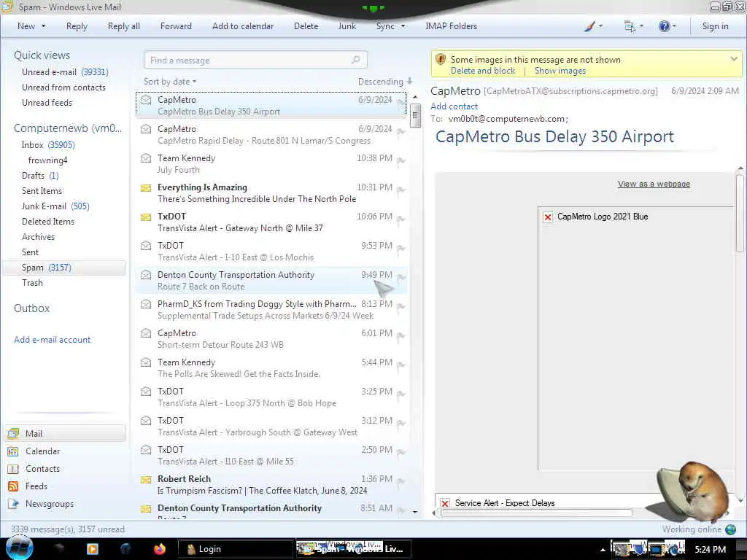
Task: Toggle flag on TxDOT Yarbrough South message
Action: coord(401,423)
